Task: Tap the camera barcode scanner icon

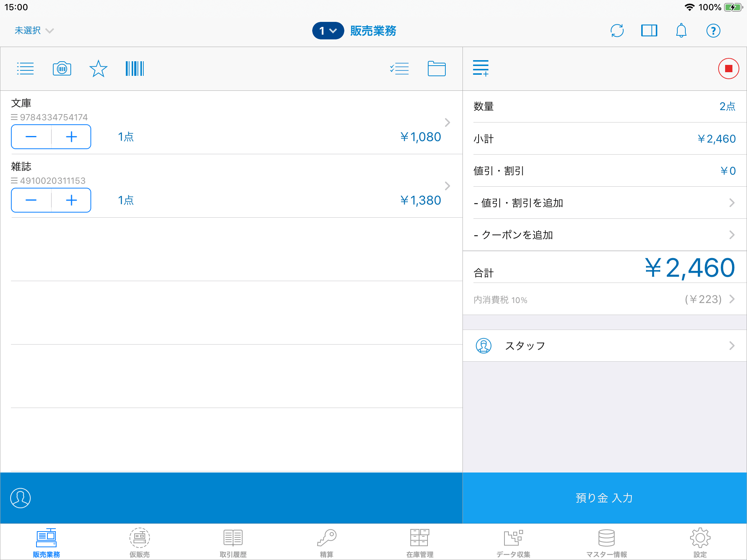Action: (x=62, y=69)
